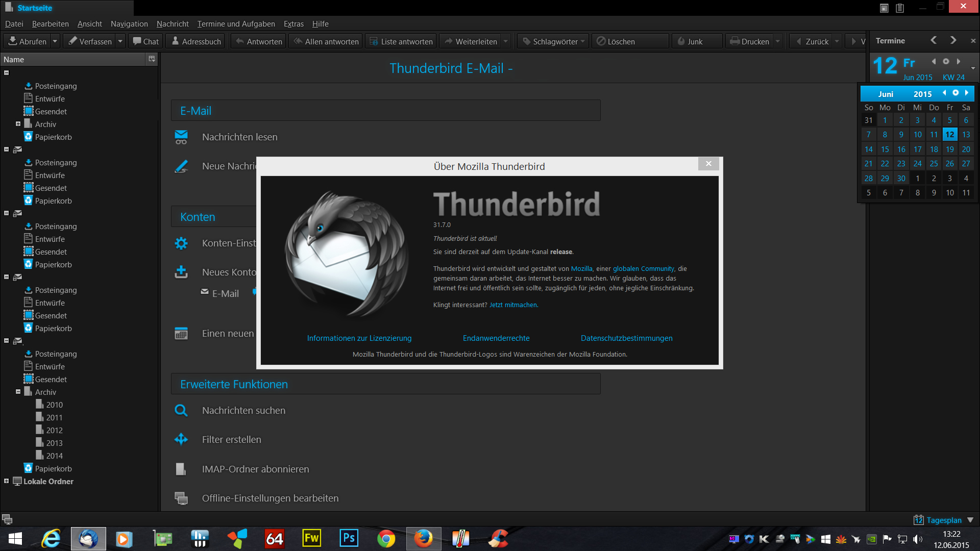Open Photoshop from the Windows taskbar
Image resolution: width=980 pixels, height=551 pixels.
(x=349, y=538)
